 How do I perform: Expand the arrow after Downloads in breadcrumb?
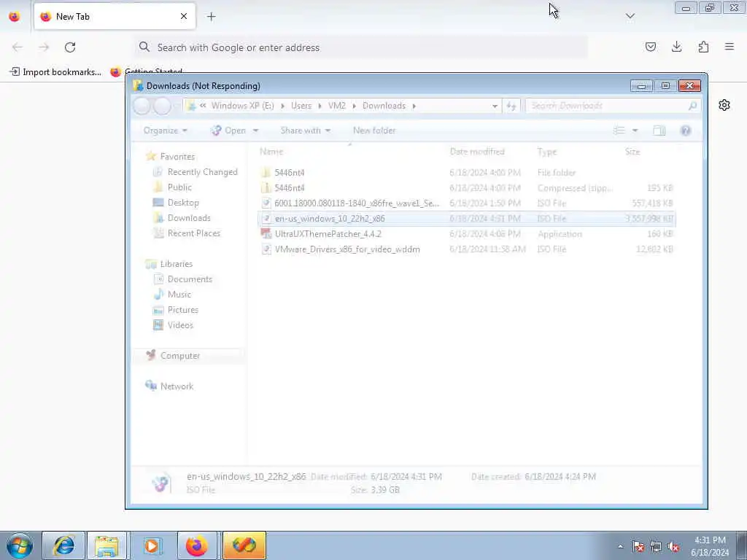pyautogui.click(x=414, y=106)
